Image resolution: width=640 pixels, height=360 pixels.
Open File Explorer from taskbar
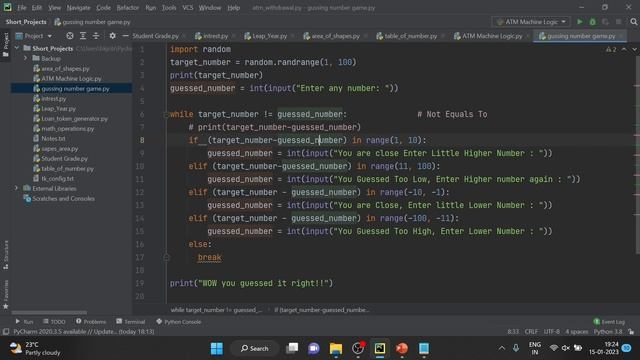(x=336, y=348)
